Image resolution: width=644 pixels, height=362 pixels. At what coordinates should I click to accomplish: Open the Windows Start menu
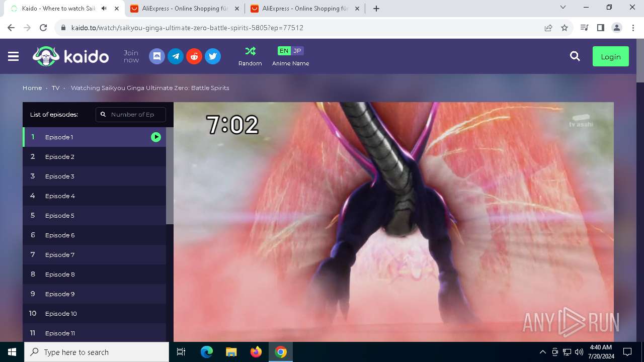pyautogui.click(x=12, y=352)
